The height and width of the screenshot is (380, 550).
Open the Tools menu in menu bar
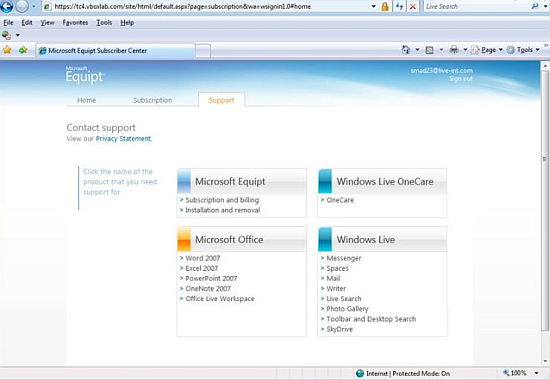pos(104,22)
